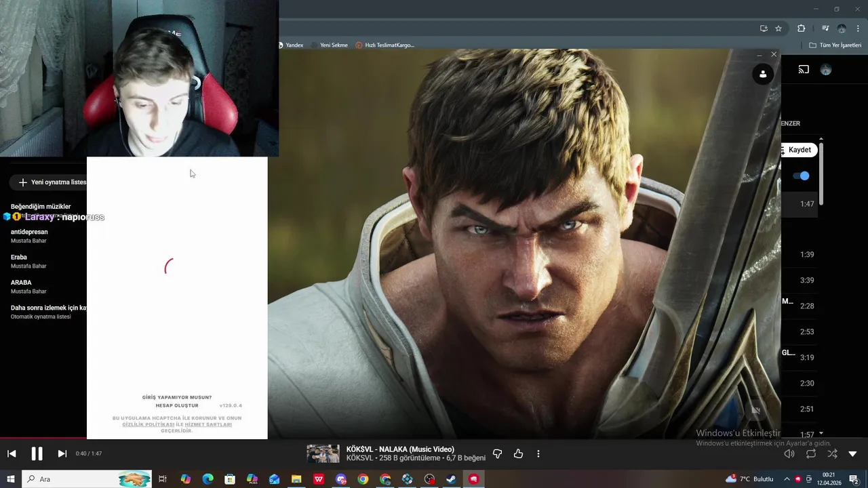Dislike the NALAKA song
The height and width of the screenshot is (488, 868).
(x=497, y=453)
